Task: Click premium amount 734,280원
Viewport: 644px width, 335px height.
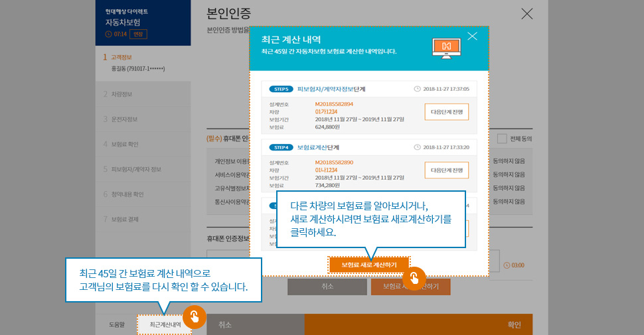Action: pos(327,186)
